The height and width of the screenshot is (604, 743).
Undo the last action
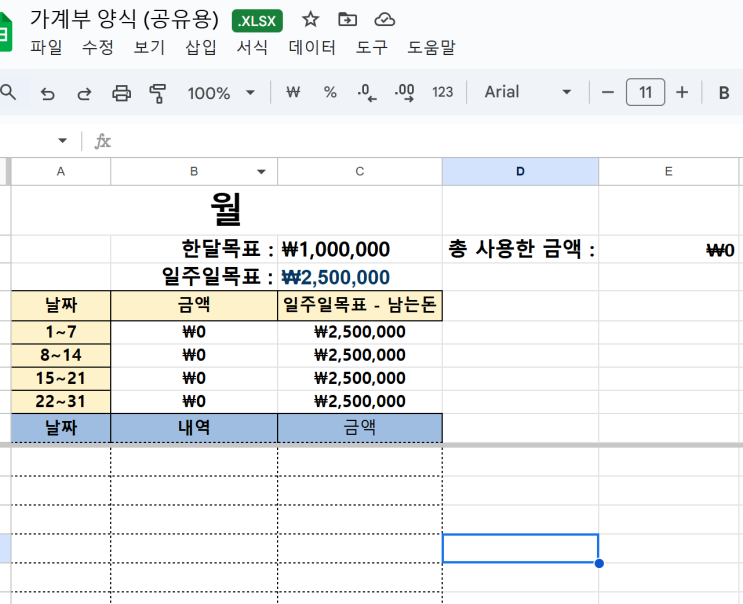click(47, 93)
